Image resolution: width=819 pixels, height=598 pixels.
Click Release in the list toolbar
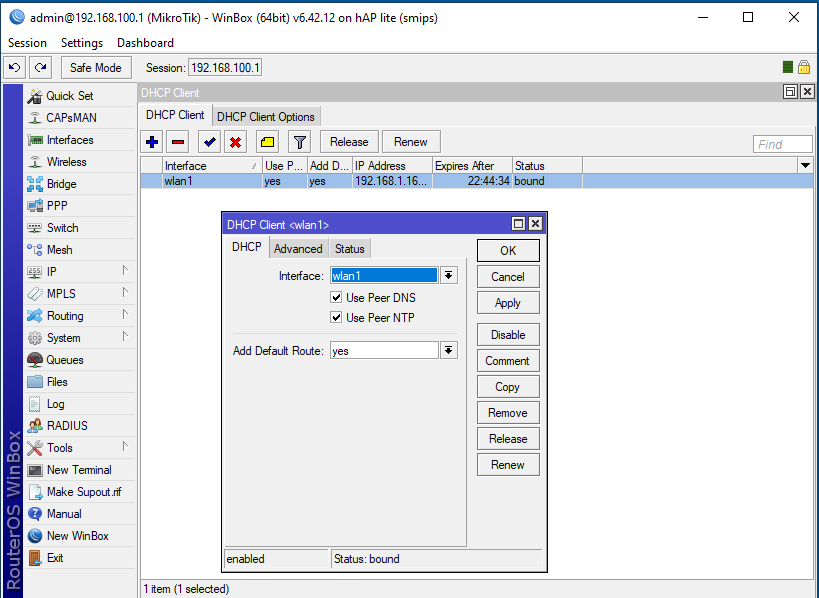click(349, 142)
